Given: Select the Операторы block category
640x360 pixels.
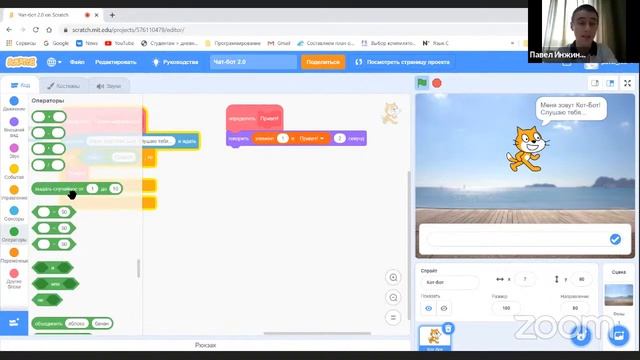Looking at the screenshot, I should (x=14, y=234).
